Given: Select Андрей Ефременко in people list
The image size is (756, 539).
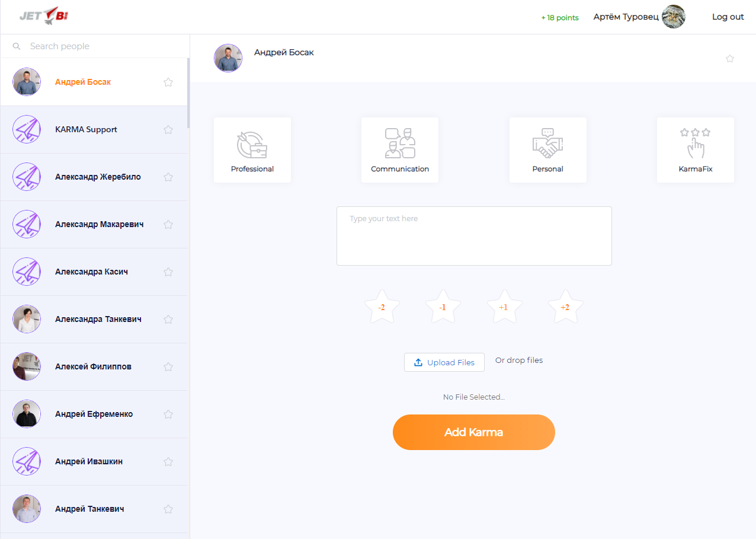Looking at the screenshot, I should [x=94, y=414].
